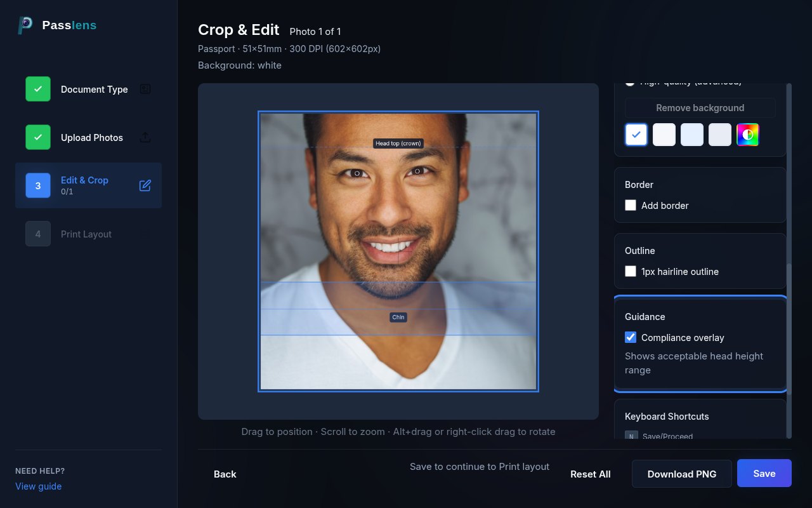Image resolution: width=812 pixels, height=508 pixels.
Task: Click the Guidance section heading
Action: point(645,316)
